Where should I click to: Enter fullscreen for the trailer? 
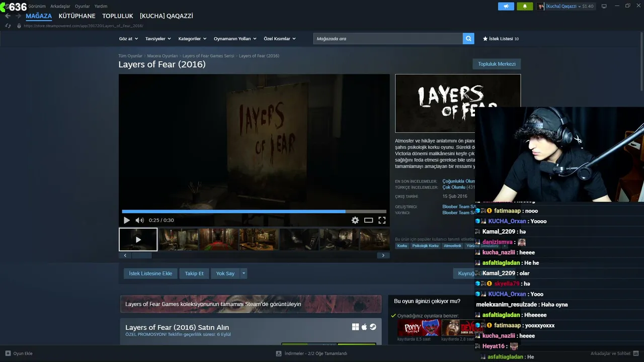pos(382,220)
